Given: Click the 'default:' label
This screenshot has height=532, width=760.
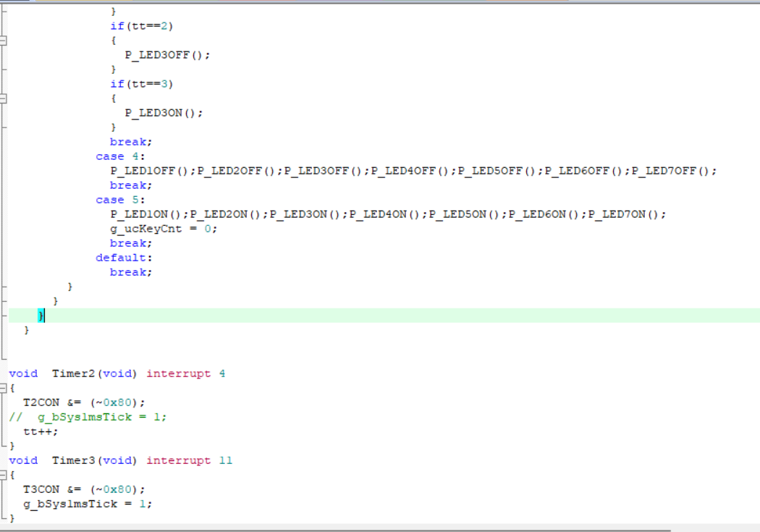Looking at the screenshot, I should [x=124, y=258].
